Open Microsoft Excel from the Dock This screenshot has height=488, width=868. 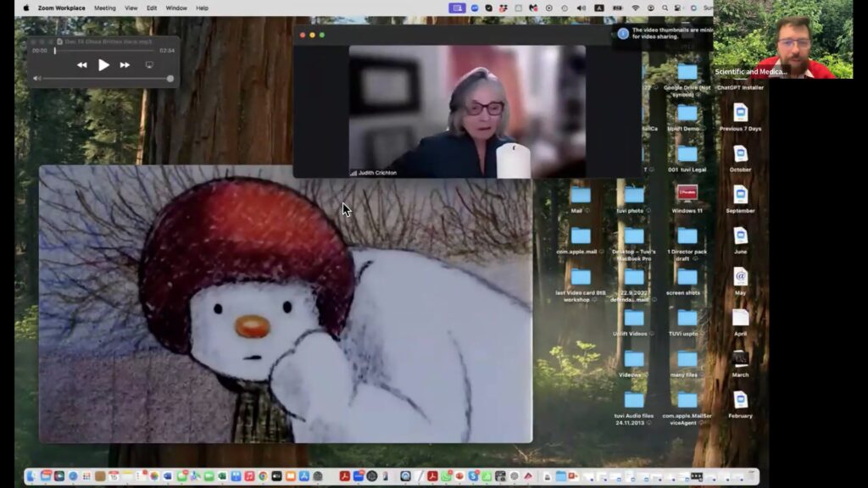click(222, 476)
